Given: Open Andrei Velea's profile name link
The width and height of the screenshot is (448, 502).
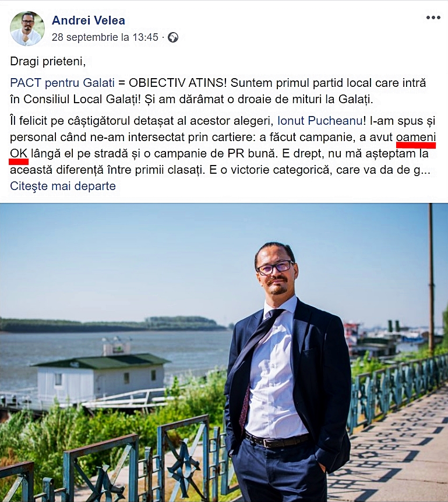Looking at the screenshot, I should pyautogui.click(x=89, y=20).
